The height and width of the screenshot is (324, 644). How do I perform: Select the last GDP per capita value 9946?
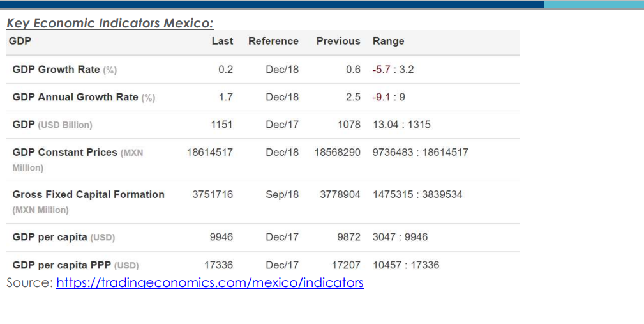pos(221,237)
